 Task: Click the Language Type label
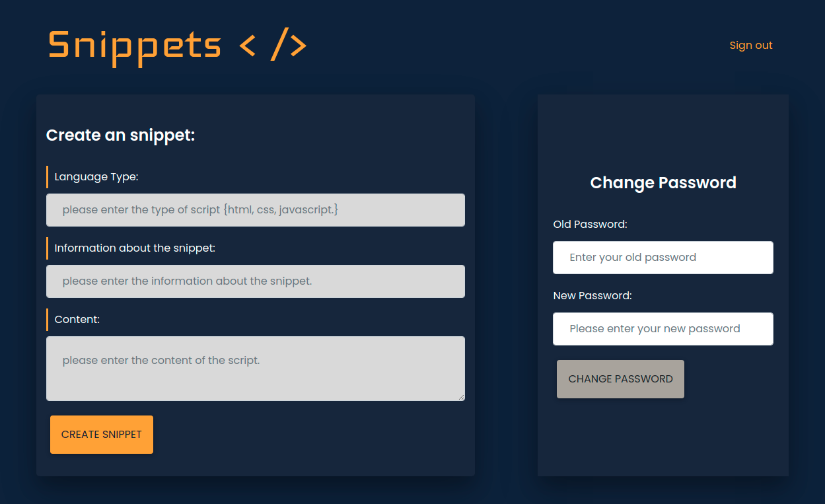tap(96, 177)
